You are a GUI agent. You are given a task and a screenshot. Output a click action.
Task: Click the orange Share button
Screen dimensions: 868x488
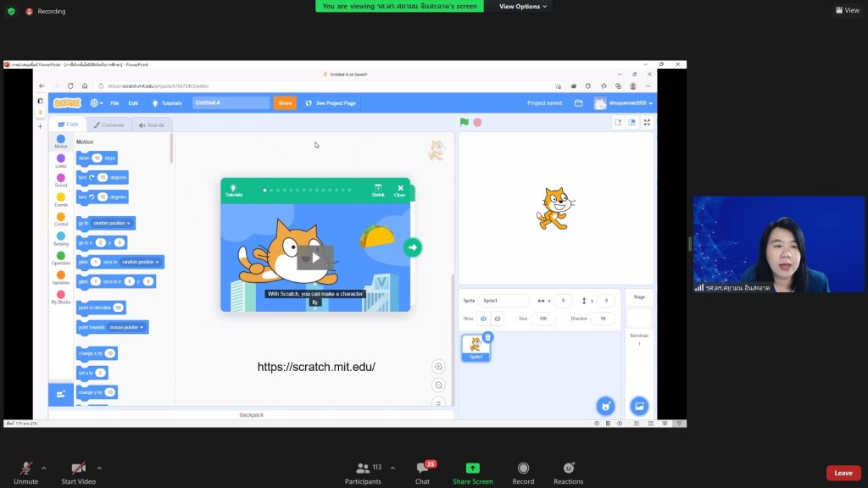(285, 103)
